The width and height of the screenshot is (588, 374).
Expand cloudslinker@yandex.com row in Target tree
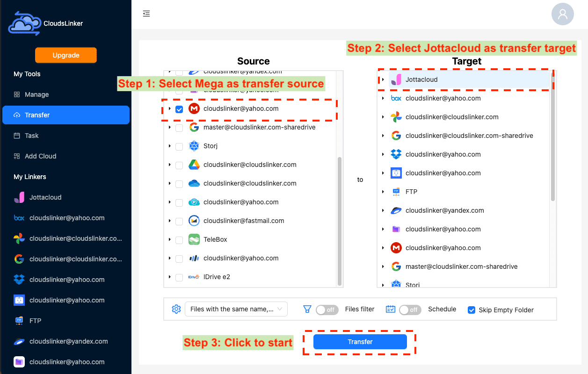tap(383, 210)
